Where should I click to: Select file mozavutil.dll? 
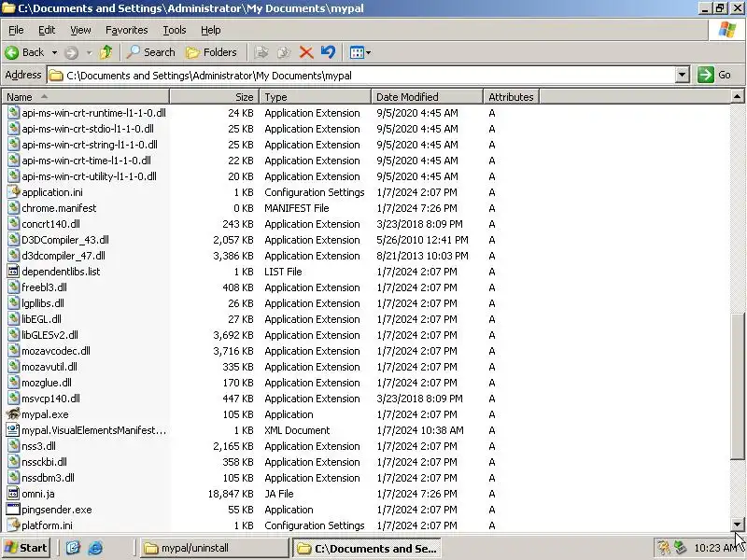(x=49, y=367)
